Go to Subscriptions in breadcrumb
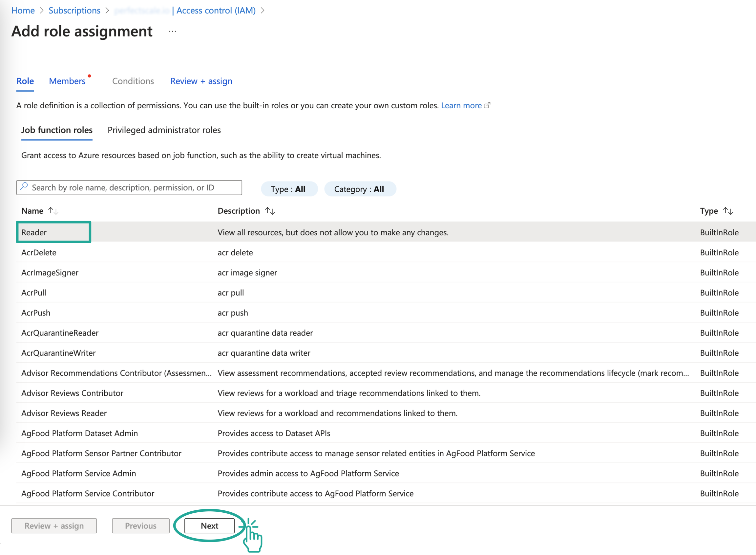This screenshot has height=555, width=756. 74,11
